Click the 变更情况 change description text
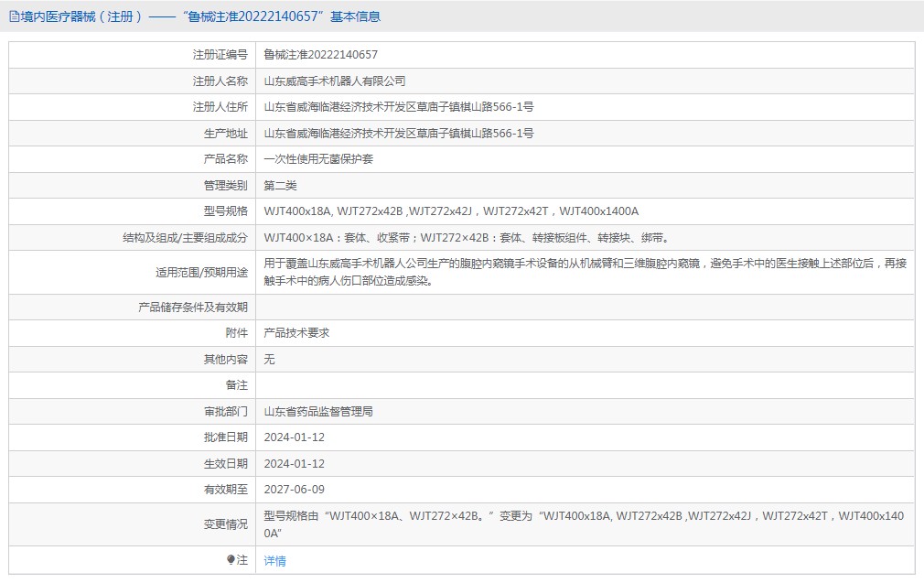Viewport: 924px width, 583px height. pyautogui.click(x=584, y=524)
